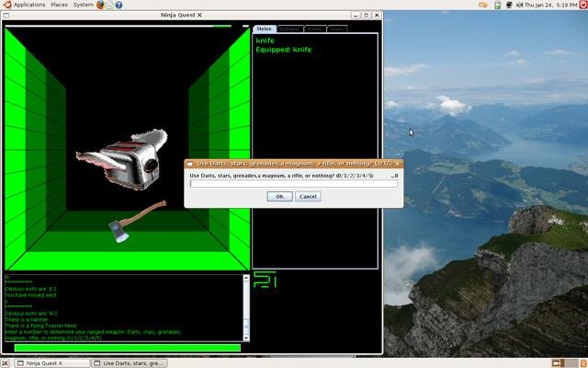Click the red shutdown power icon
Image resolution: width=588 pixels, height=368 pixels.
point(583,5)
